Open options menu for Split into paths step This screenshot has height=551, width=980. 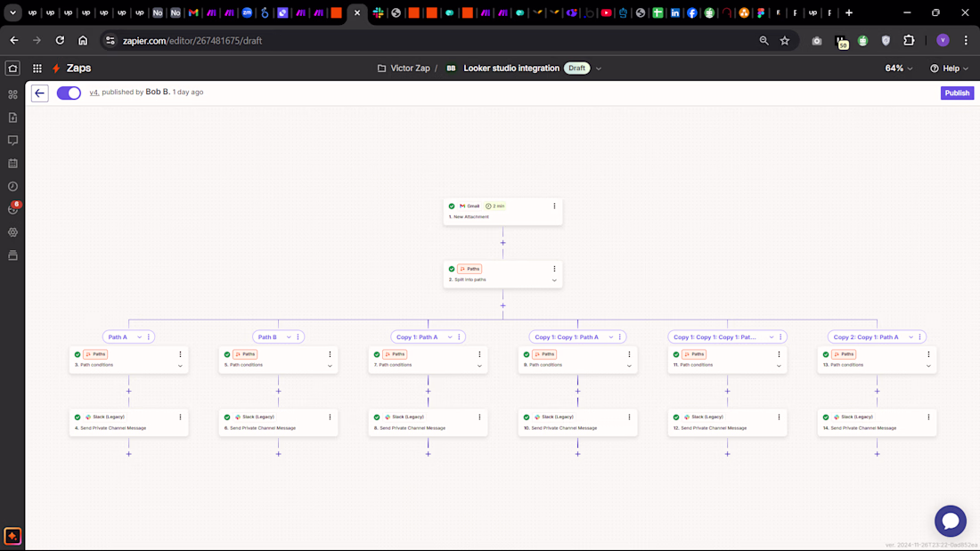click(554, 269)
